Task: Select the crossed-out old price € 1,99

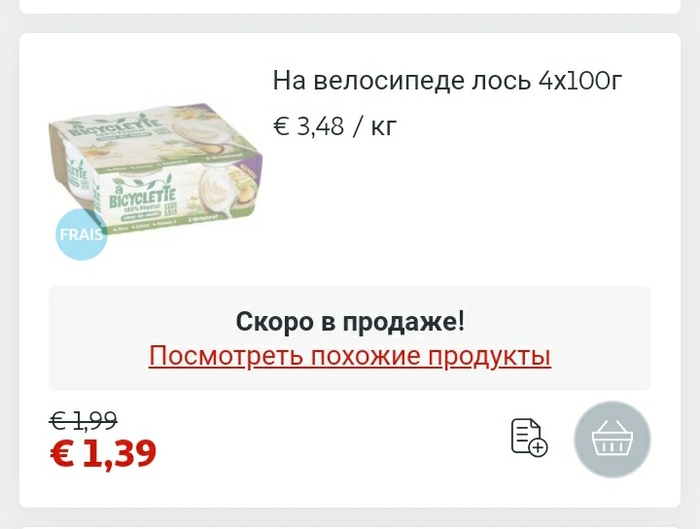Action: (83, 421)
